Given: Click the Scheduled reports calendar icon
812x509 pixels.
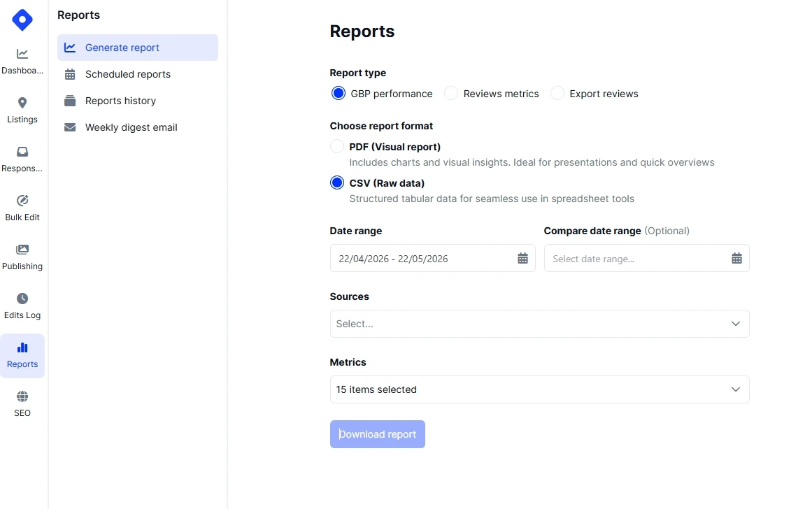Looking at the screenshot, I should (x=70, y=74).
